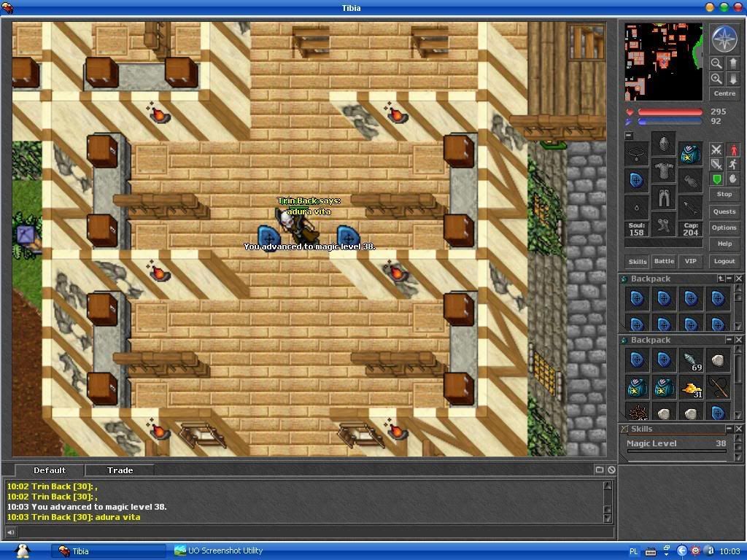Click the chat log scroll-down arrow
747x560 pixels.
click(608, 518)
